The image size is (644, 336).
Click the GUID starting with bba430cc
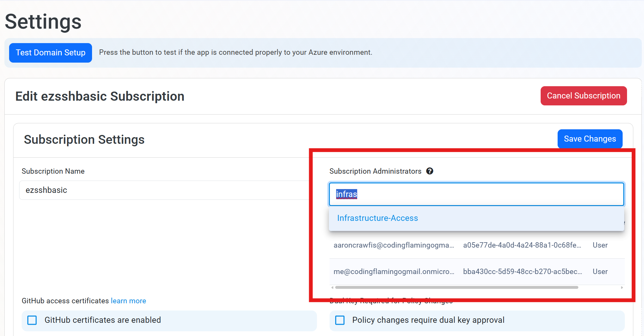click(x=522, y=272)
